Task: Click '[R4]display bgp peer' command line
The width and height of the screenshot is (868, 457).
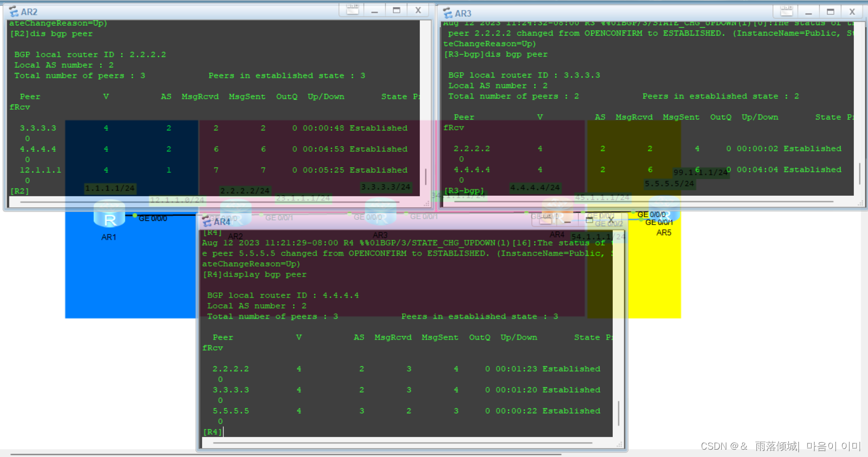Action: click(x=254, y=274)
